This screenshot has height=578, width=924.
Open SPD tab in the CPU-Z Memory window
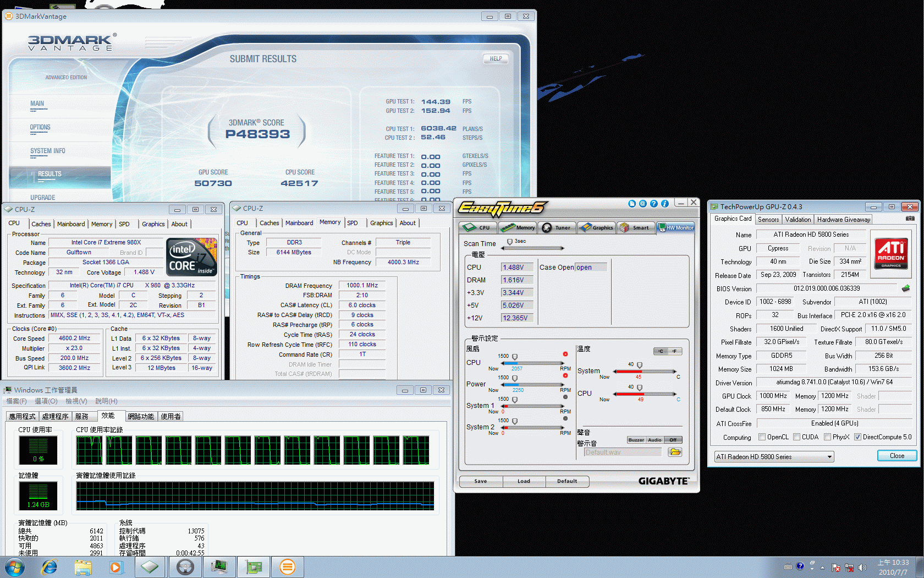coord(353,223)
